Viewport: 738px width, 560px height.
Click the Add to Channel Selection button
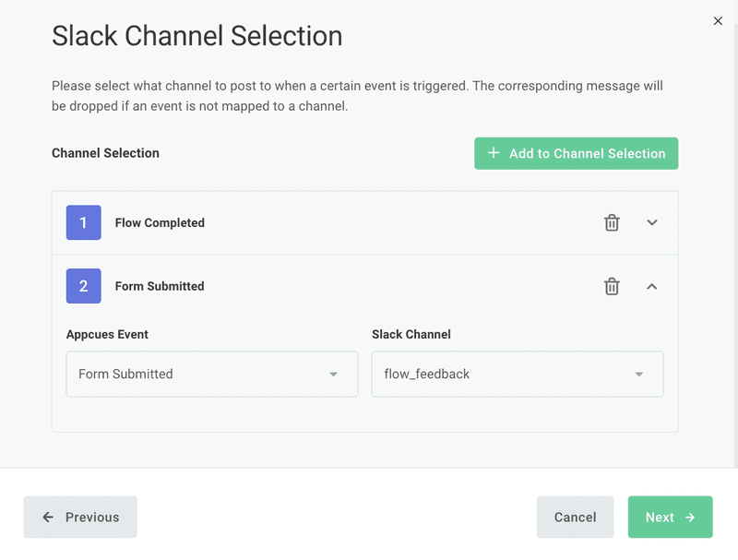(576, 153)
